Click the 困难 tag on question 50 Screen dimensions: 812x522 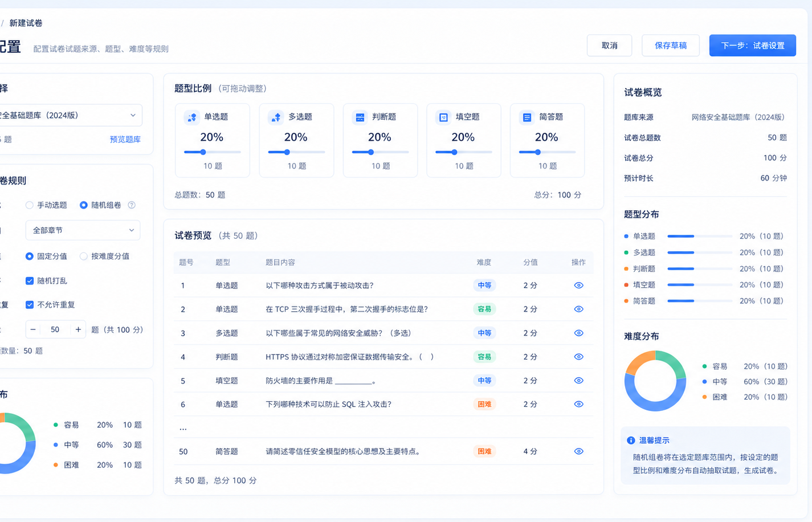coord(484,451)
